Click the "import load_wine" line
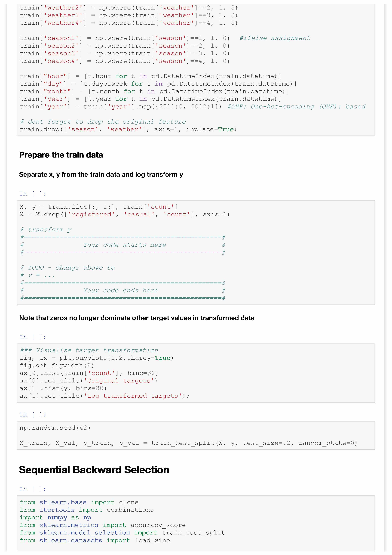The height and width of the screenshot is (555, 392). pos(95,540)
